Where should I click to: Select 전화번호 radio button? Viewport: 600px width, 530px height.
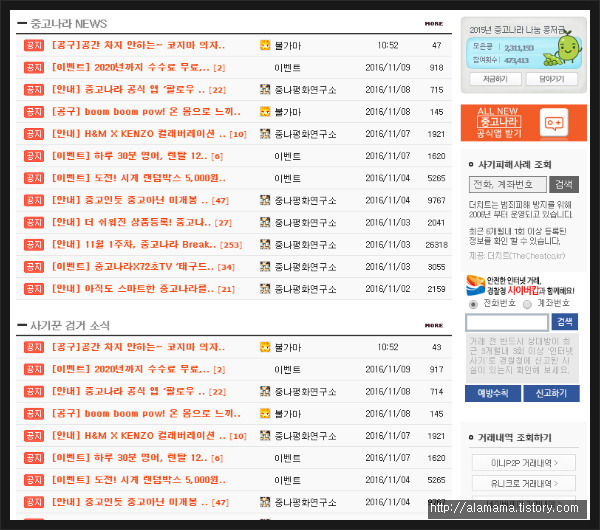click(473, 305)
